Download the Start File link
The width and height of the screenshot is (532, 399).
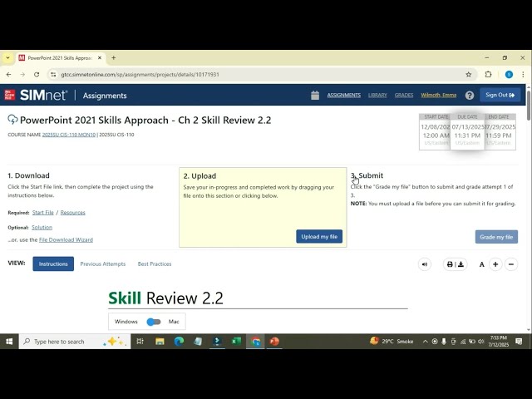tap(42, 213)
